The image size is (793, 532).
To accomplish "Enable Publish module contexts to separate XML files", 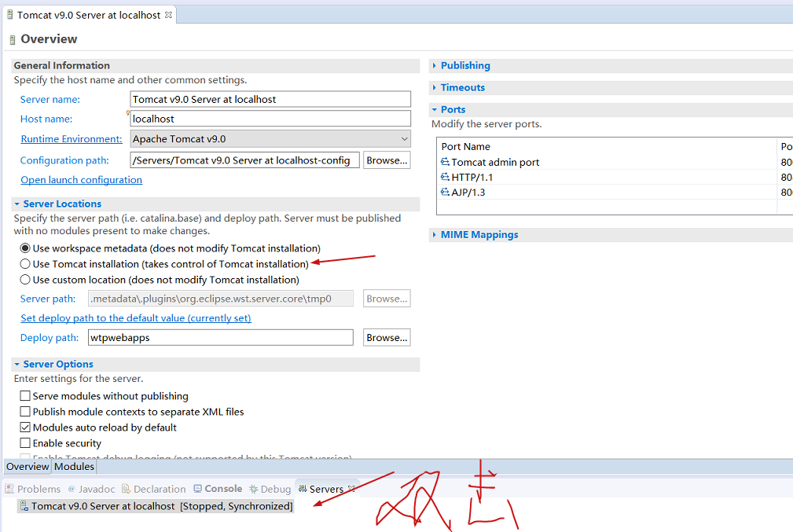I will [x=25, y=411].
